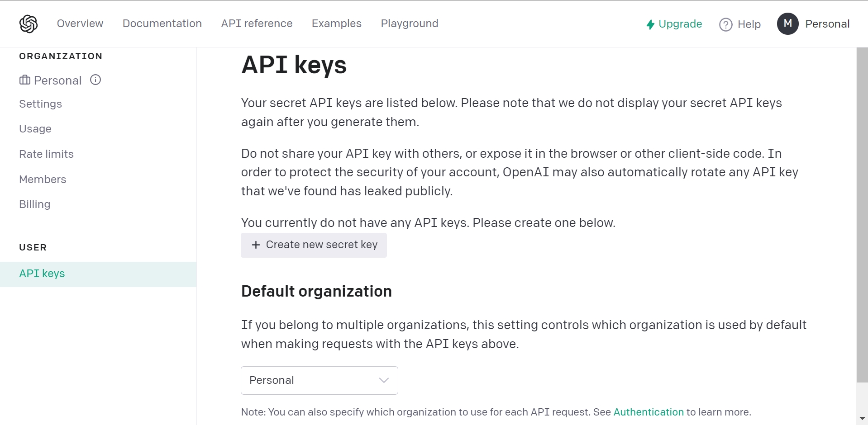Click the scroll-down arrow icon

[x=862, y=418]
